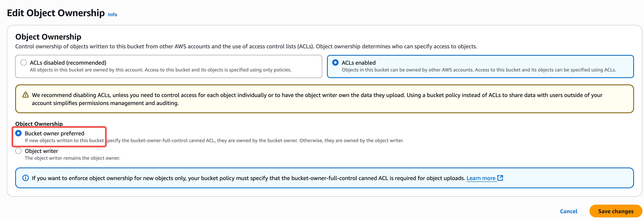
Task: Select the ACLs enabled option
Action: (335, 62)
